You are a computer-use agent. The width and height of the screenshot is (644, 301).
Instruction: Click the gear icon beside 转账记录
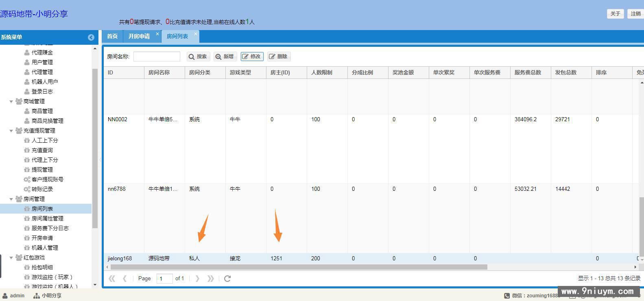pos(27,189)
